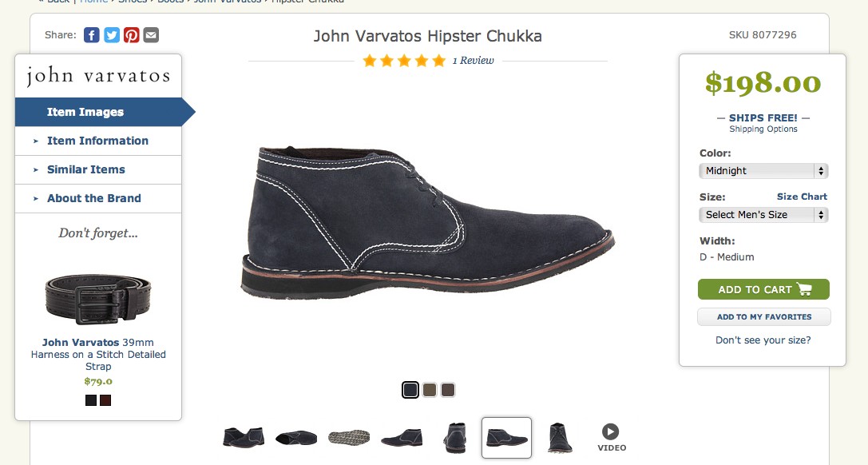Viewport: 868px width, 465px height.
Task: Open the 1 Review link
Action: 474,61
